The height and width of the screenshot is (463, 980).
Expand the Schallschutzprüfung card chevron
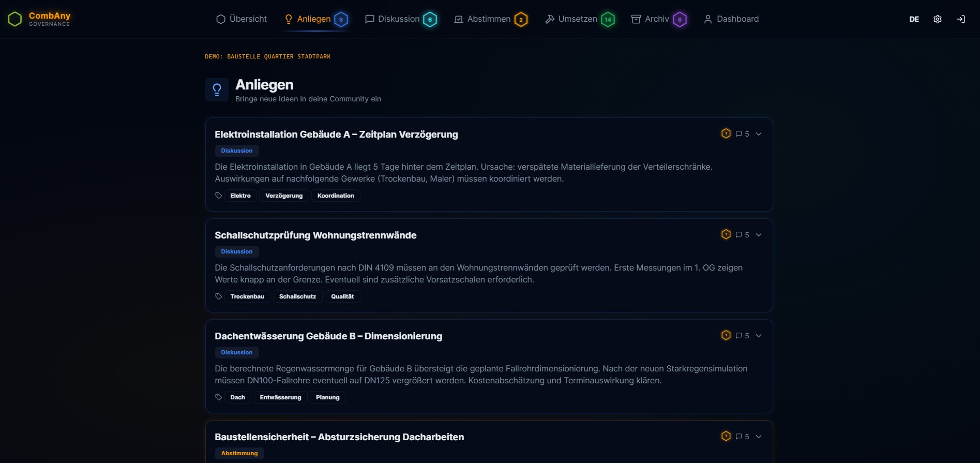pos(759,235)
